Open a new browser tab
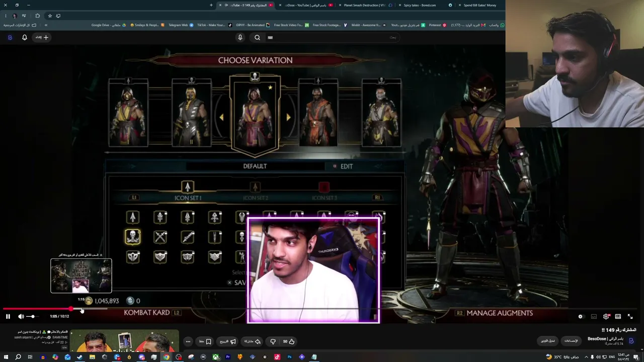The height and width of the screenshot is (362, 644). pos(211,5)
